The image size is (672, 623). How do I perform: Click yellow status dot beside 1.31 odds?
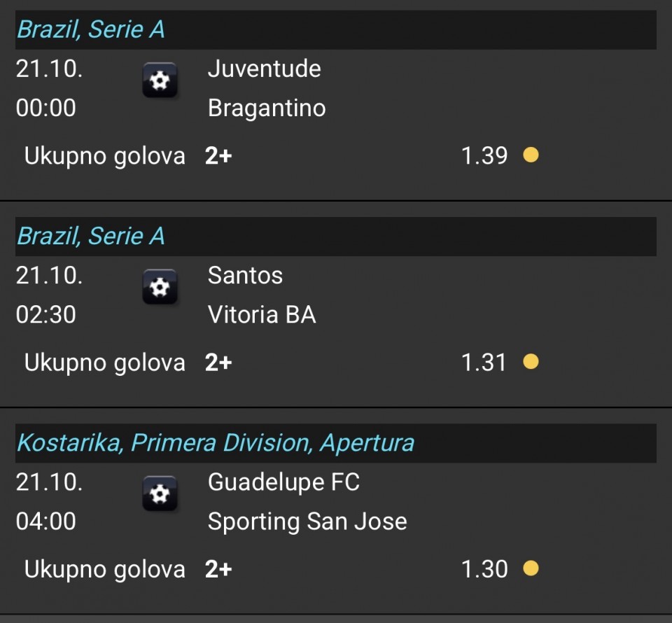(x=531, y=362)
